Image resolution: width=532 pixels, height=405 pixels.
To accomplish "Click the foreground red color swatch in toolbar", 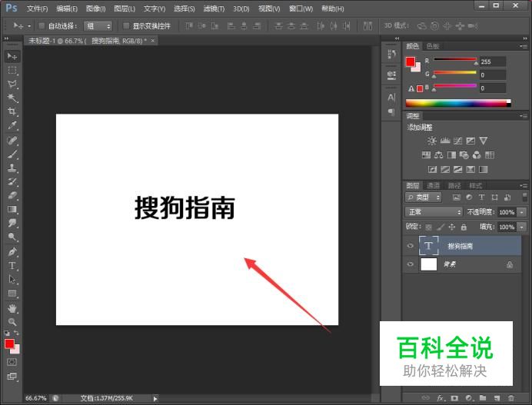I will point(9,344).
